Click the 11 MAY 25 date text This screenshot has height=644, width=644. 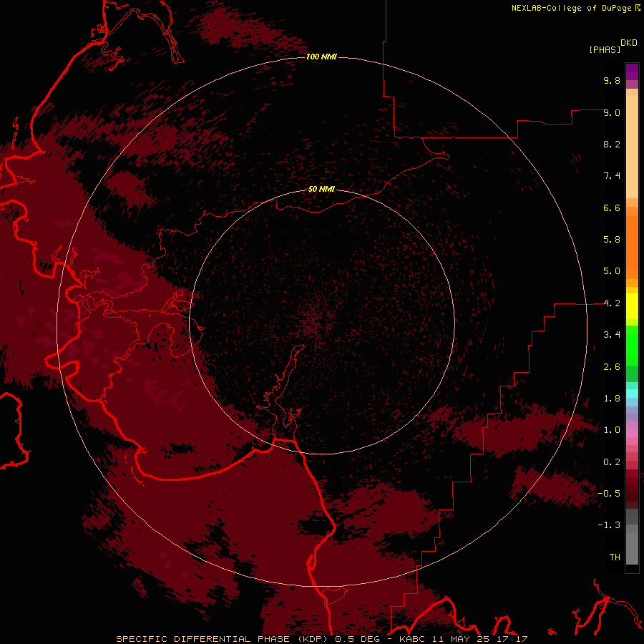(459, 639)
